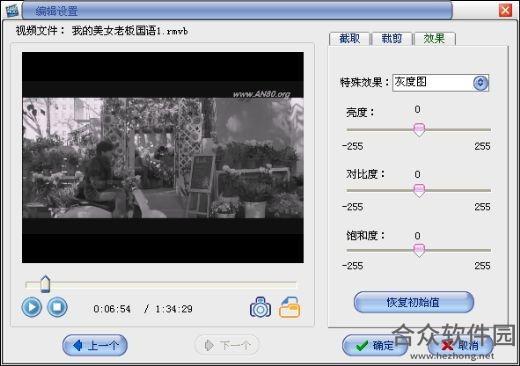Click the 对比度 label text
Image resolution: width=520 pixels, height=366 pixels.
click(x=365, y=174)
